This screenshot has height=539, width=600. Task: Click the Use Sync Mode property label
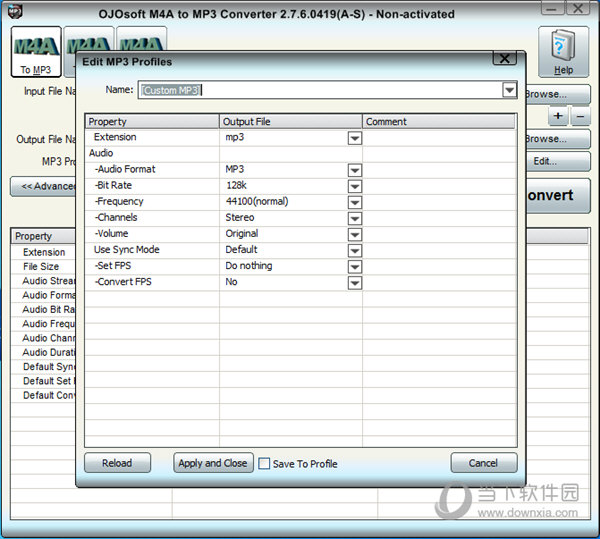pos(127,250)
